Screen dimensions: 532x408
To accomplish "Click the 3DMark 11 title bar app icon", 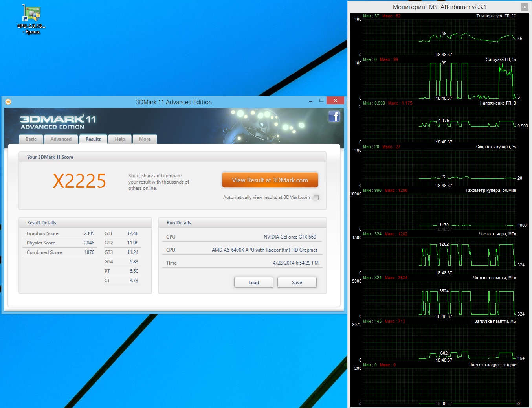I will tap(8, 102).
